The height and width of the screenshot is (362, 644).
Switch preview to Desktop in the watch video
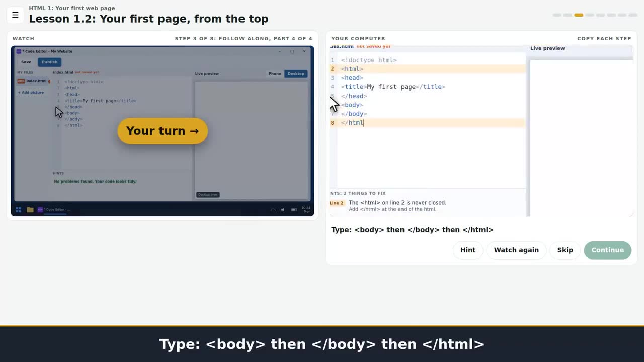296,74
